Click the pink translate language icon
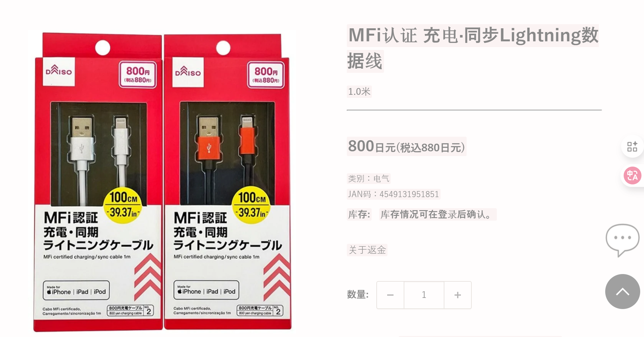Screen dimensions: 644x337 [632, 175]
